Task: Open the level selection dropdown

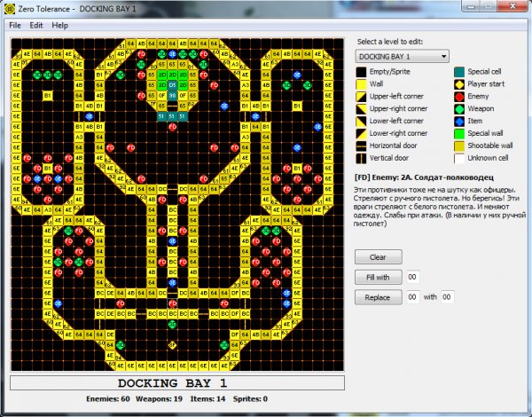Action: [x=403, y=57]
